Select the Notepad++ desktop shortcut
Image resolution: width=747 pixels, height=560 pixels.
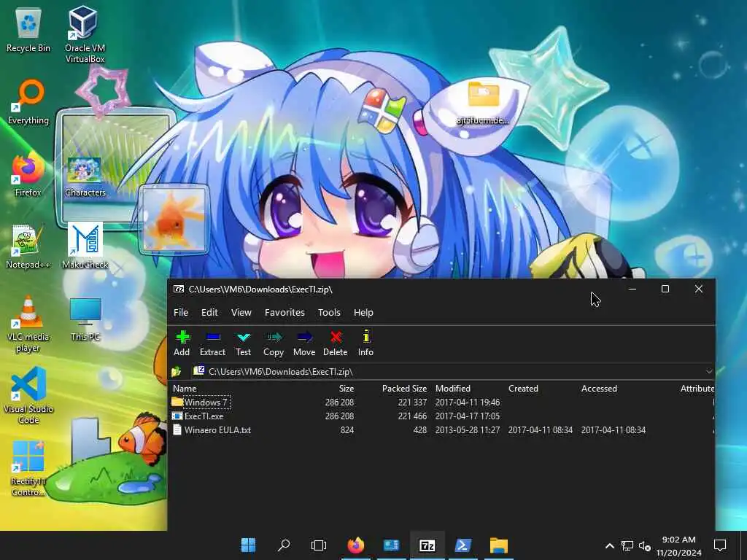click(28, 247)
